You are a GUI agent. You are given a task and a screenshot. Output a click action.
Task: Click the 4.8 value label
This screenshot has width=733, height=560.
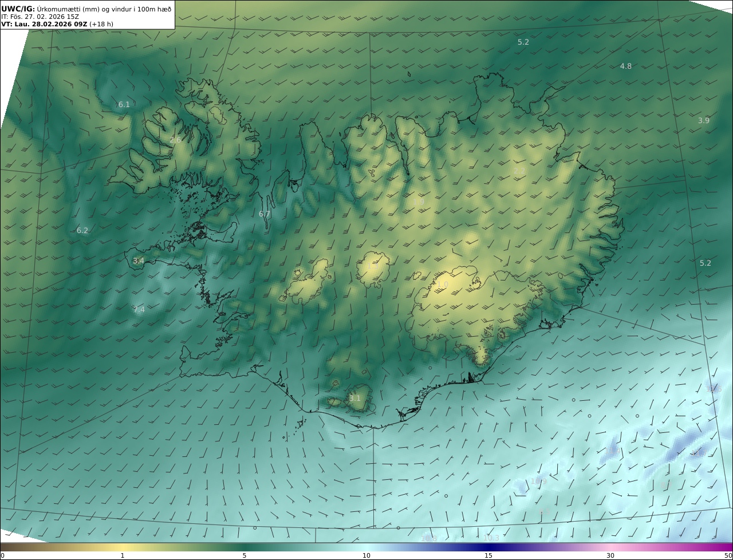(x=626, y=66)
